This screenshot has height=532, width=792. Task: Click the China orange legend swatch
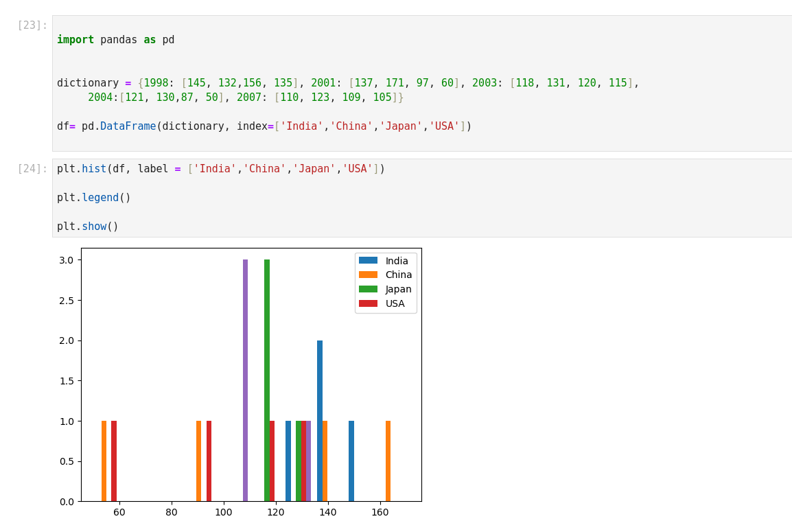tap(368, 275)
